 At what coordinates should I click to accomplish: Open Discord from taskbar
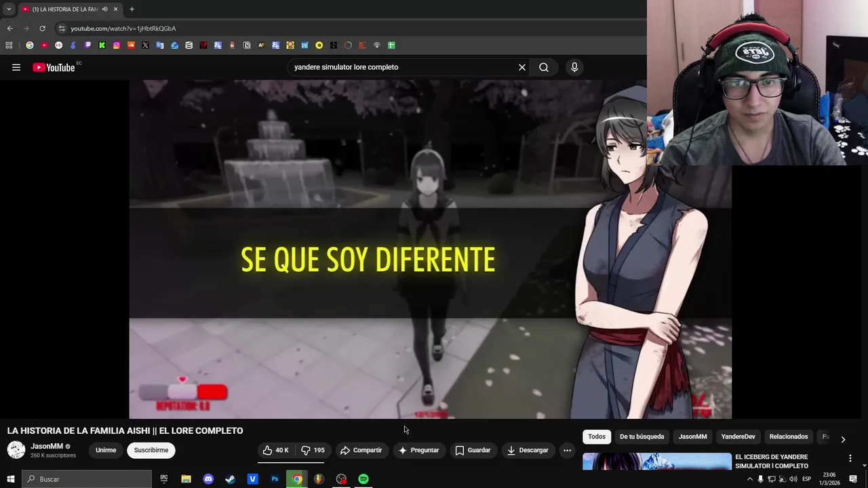coord(208,479)
